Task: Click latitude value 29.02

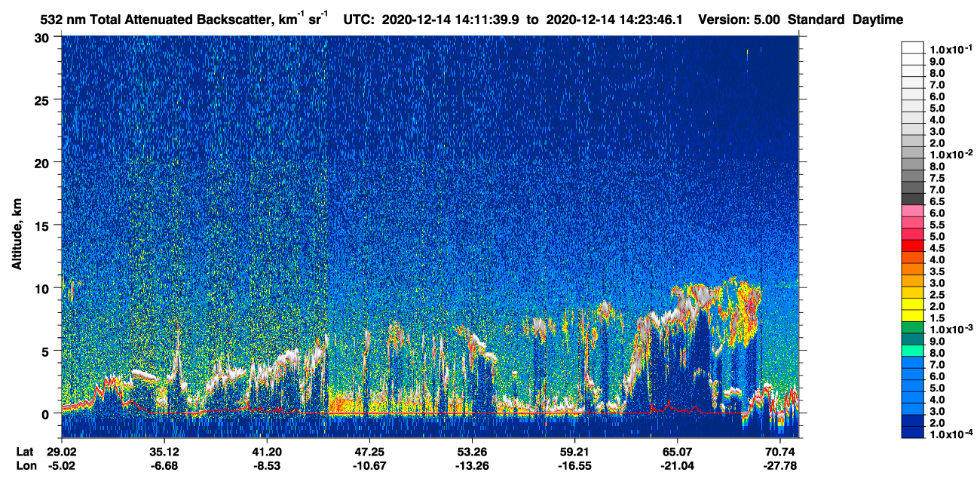Action: click(62, 452)
